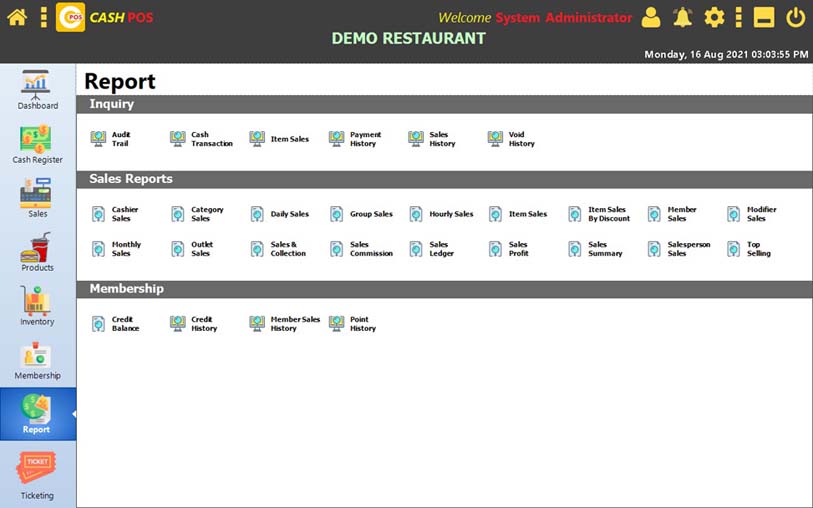
Task: Switch to the Membership sidebar tab
Action: click(x=37, y=360)
